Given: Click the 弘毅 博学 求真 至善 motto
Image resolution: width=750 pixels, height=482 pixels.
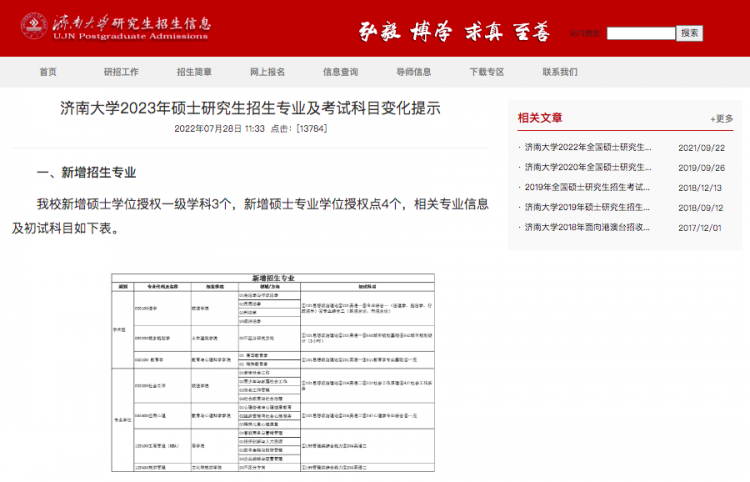Looking at the screenshot, I should (x=454, y=32).
